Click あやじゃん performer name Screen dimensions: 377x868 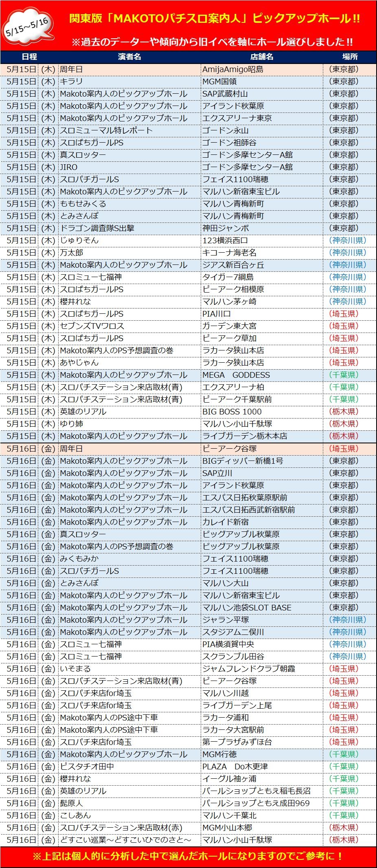coord(79,363)
